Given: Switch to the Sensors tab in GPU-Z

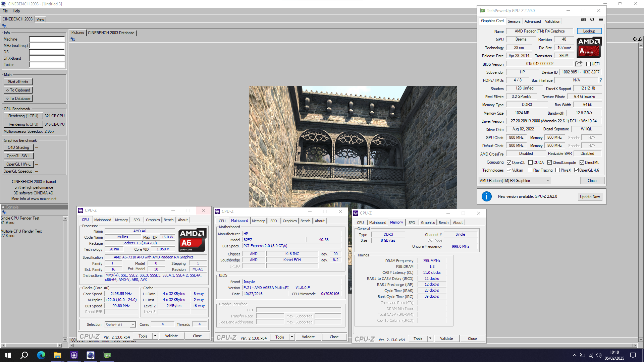Looking at the screenshot, I should tap(514, 21).
